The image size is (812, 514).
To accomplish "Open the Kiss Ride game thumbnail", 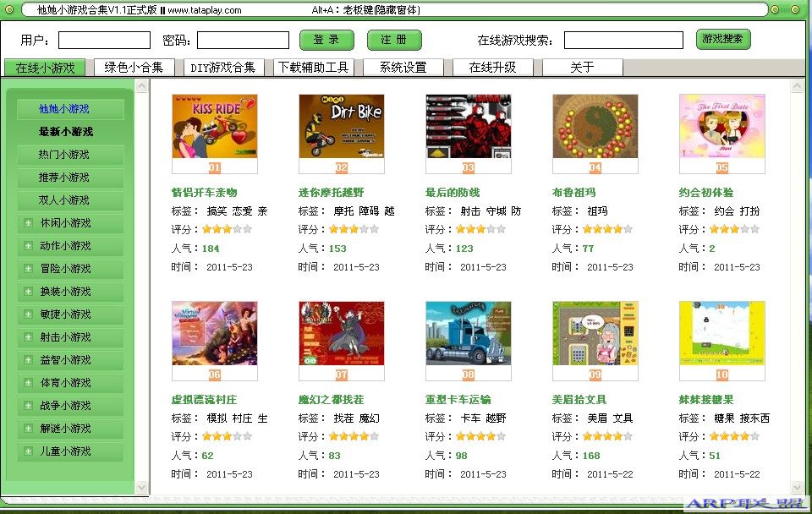I will coord(214,126).
